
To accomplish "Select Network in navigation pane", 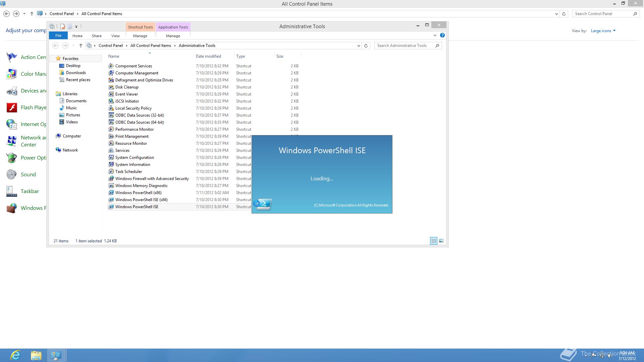I will (x=70, y=150).
